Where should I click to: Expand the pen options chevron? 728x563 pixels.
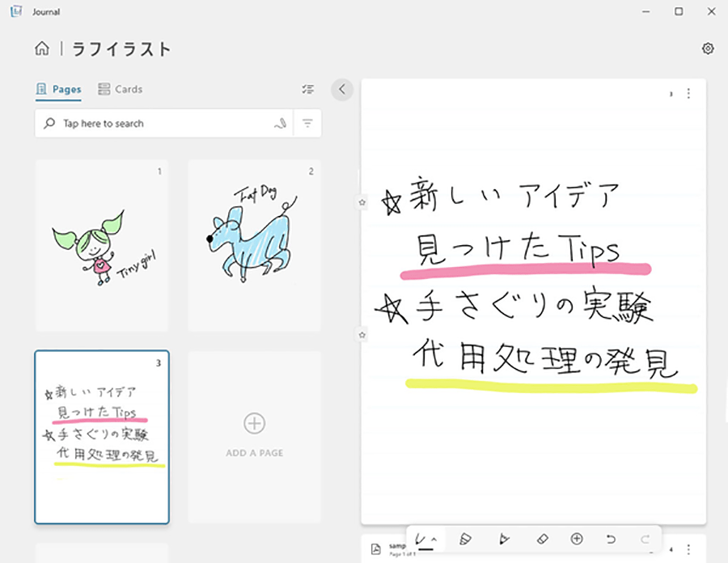point(434,540)
